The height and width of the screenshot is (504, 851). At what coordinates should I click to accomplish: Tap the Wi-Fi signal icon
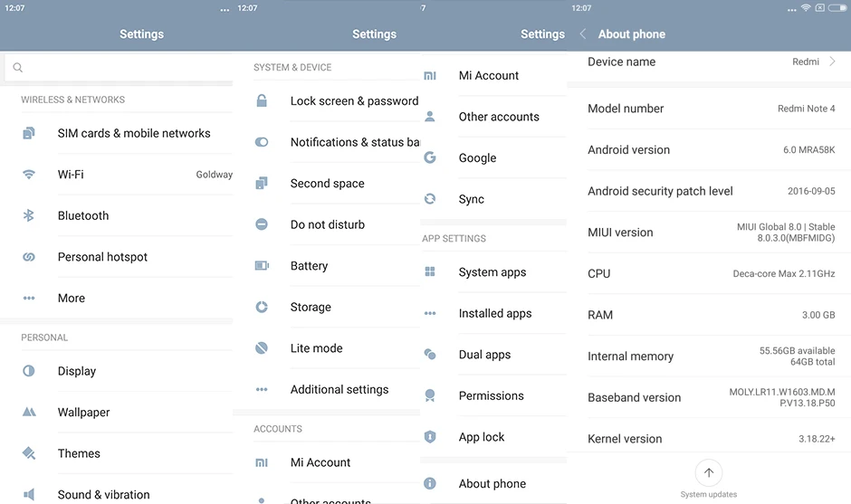(x=29, y=174)
